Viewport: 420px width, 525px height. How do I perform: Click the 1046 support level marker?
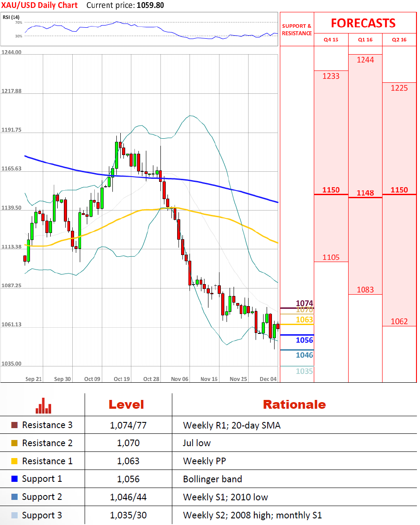click(304, 355)
